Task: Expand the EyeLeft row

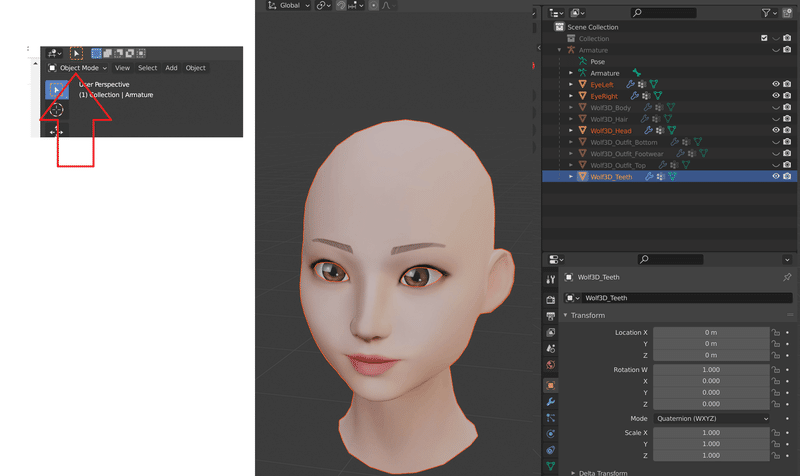Action: coord(571,85)
